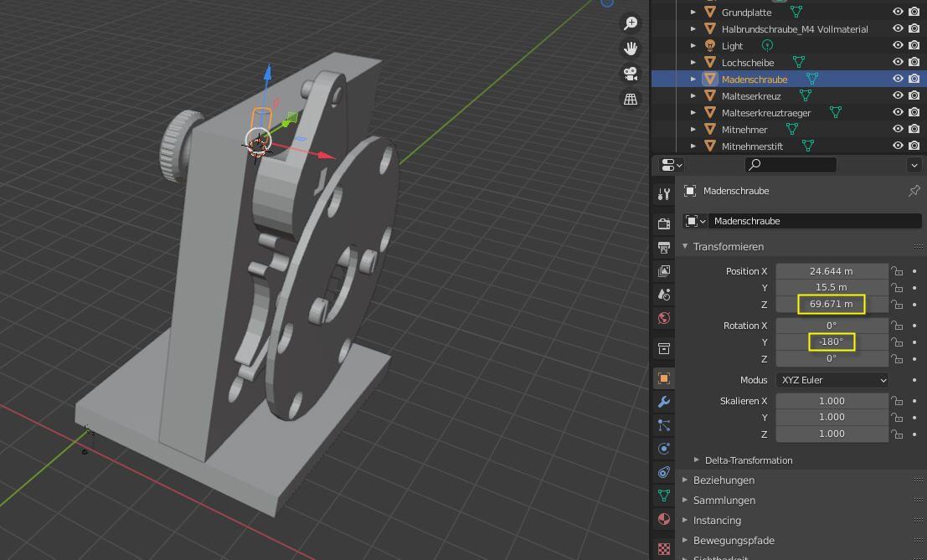Open the Scene properties icon
Screen dimensions: 927x560
click(x=664, y=294)
